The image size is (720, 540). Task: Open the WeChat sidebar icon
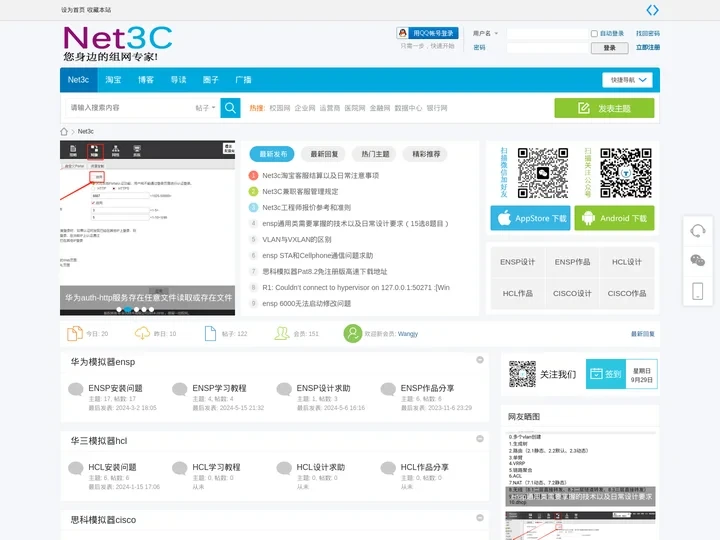pyautogui.click(x=698, y=260)
